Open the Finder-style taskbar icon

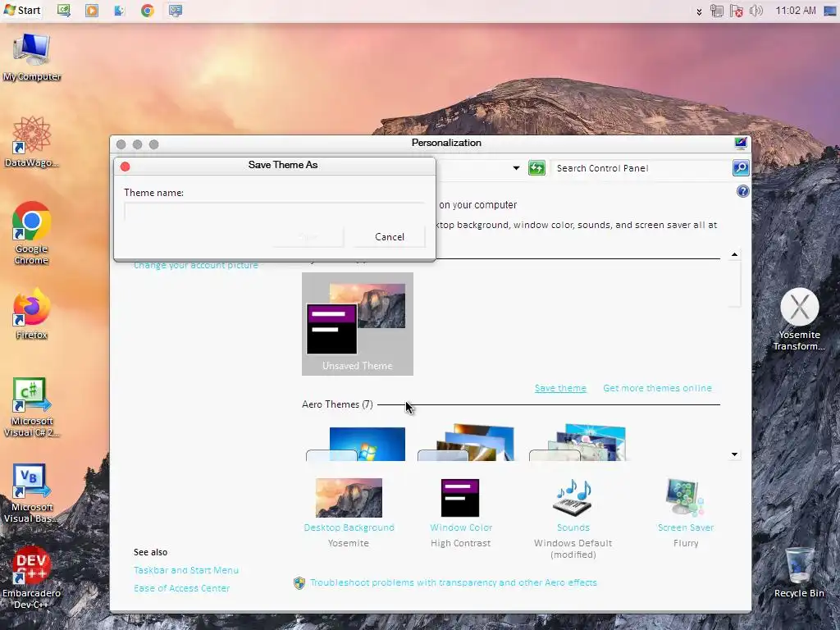pyautogui.click(x=120, y=10)
